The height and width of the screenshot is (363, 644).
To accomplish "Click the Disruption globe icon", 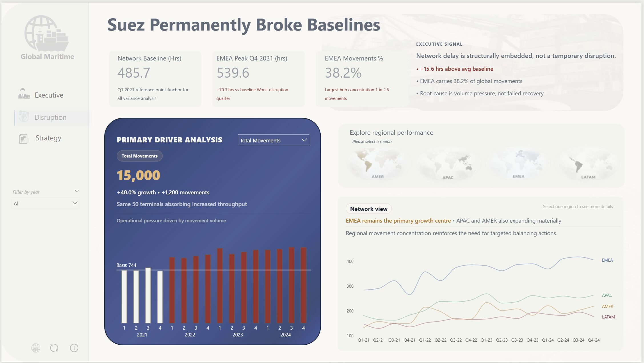I will tap(24, 117).
